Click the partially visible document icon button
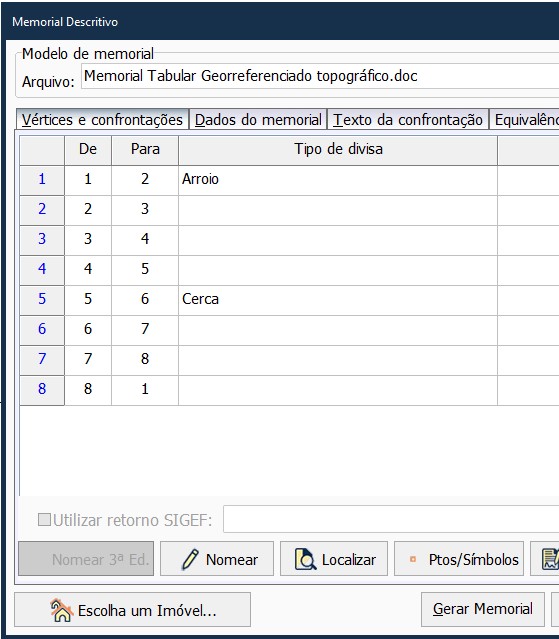 545,559
